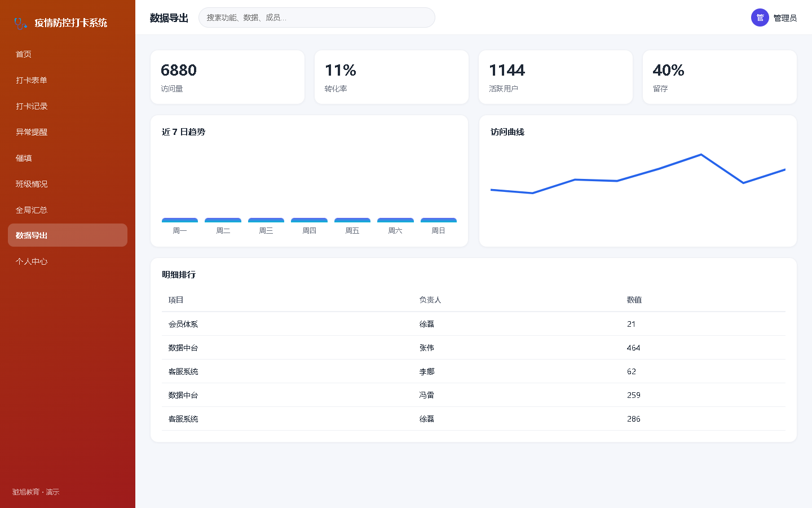The image size is (812, 508).
Task: Click the 周一 bar in trend chart
Action: pyautogui.click(x=180, y=220)
